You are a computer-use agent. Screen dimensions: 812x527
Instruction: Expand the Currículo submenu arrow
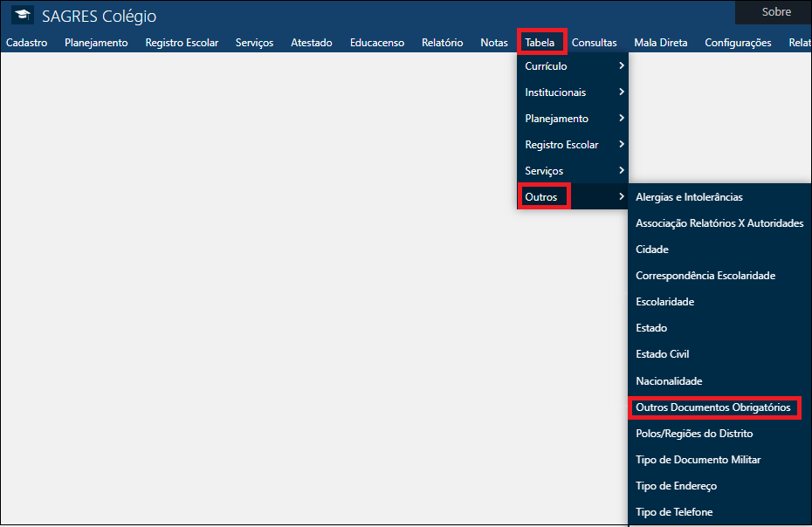coord(623,65)
